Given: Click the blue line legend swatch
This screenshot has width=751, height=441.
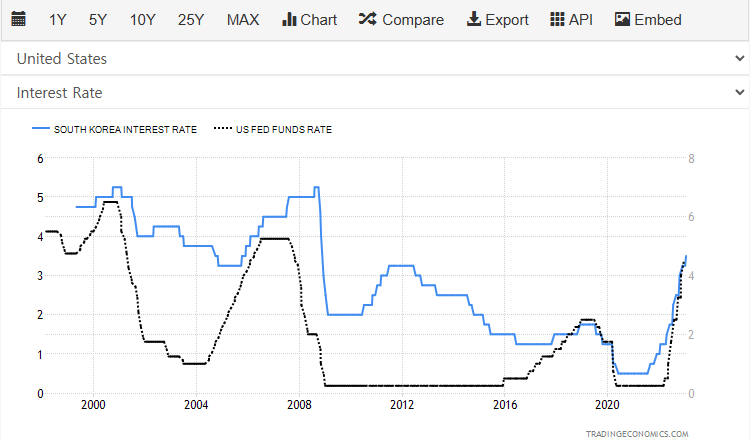Looking at the screenshot, I should (41, 128).
